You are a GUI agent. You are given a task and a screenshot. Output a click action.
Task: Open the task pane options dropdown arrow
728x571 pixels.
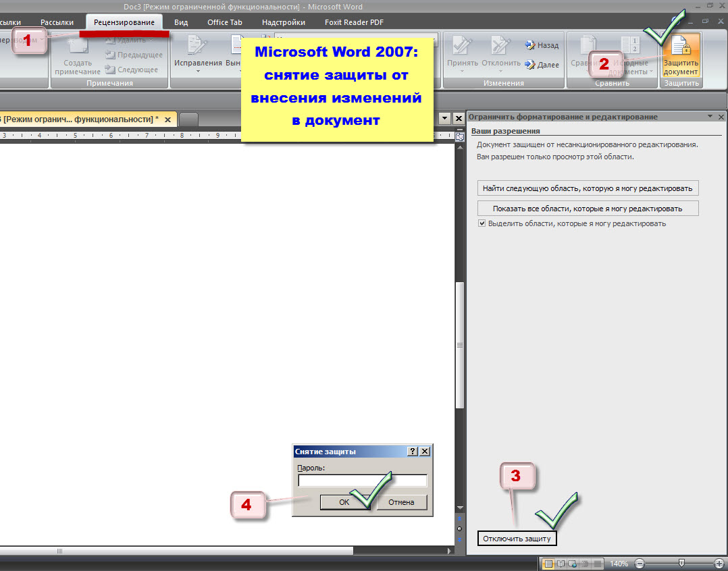click(x=710, y=116)
